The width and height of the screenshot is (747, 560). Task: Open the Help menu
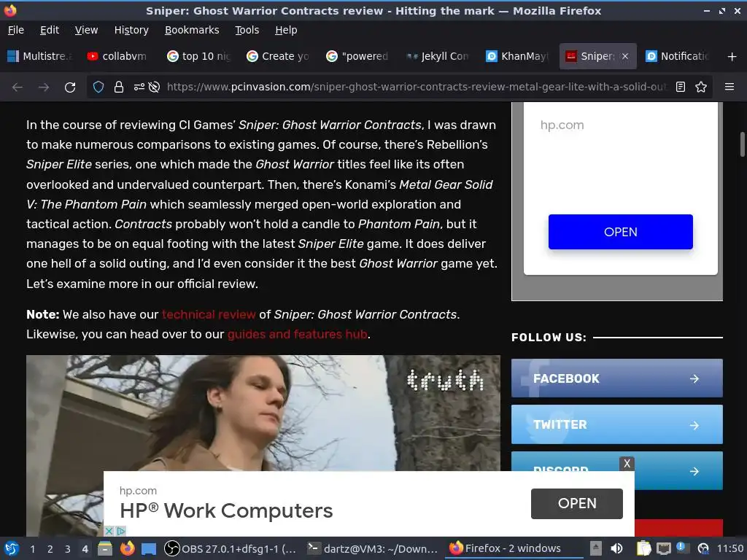click(286, 30)
